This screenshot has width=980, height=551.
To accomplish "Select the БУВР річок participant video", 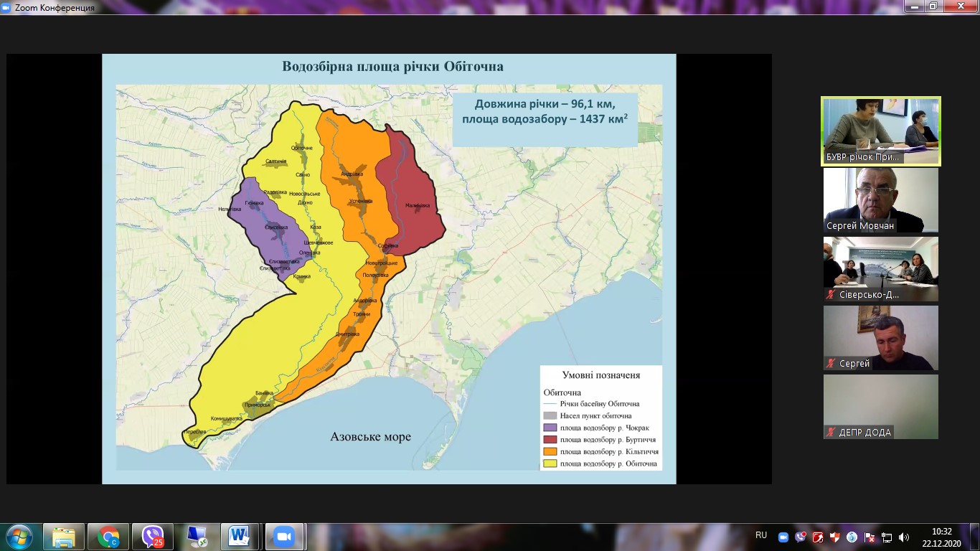I will (880, 131).
